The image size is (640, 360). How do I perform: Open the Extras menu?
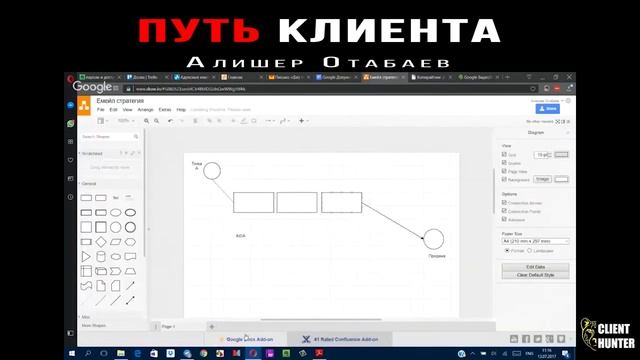[165, 110]
